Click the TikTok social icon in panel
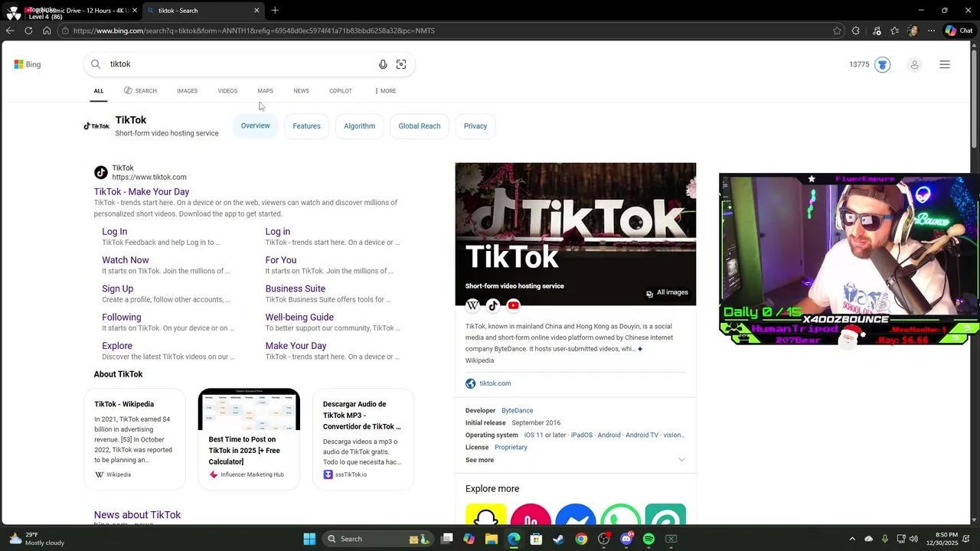 tap(493, 305)
